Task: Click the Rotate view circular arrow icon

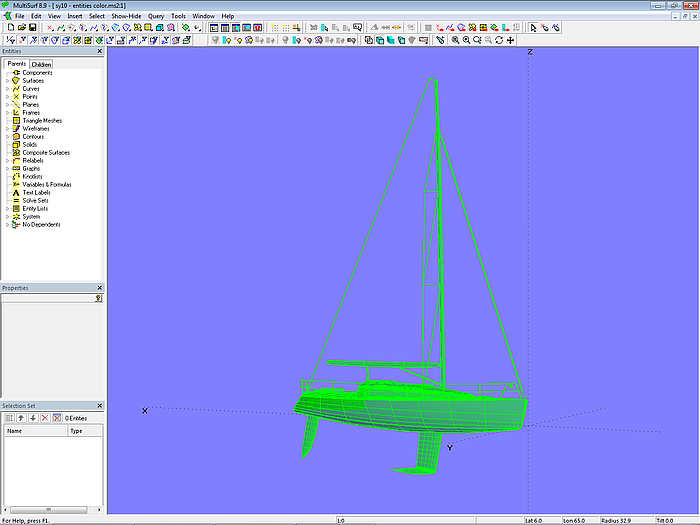Action: tap(499, 40)
